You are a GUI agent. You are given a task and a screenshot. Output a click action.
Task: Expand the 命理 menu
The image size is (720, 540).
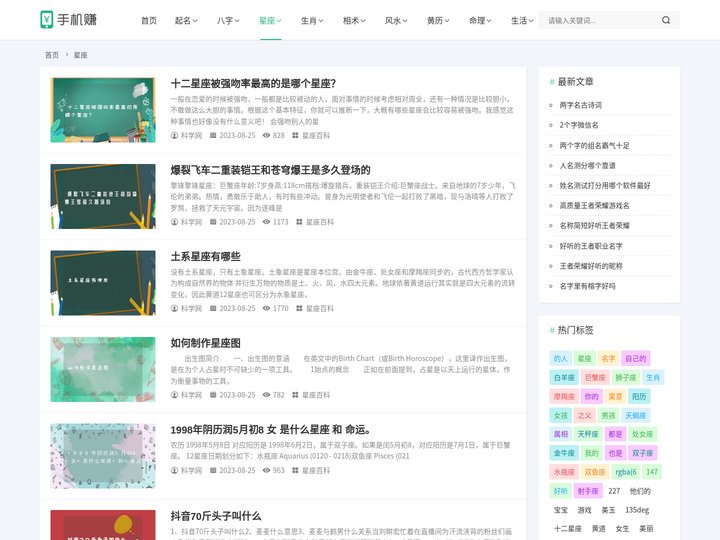tap(480, 21)
